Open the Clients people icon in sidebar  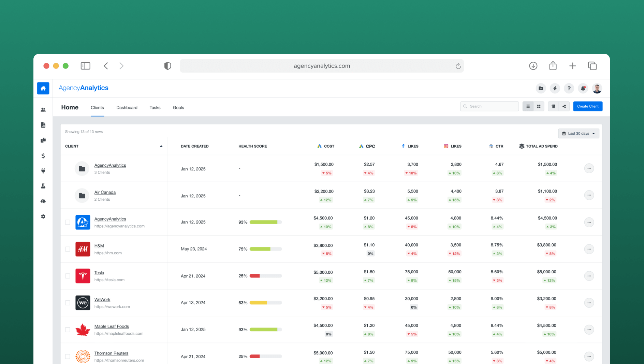click(x=43, y=110)
